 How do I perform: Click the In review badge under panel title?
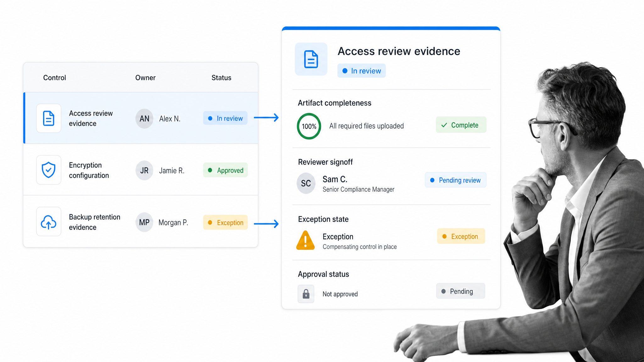(362, 71)
